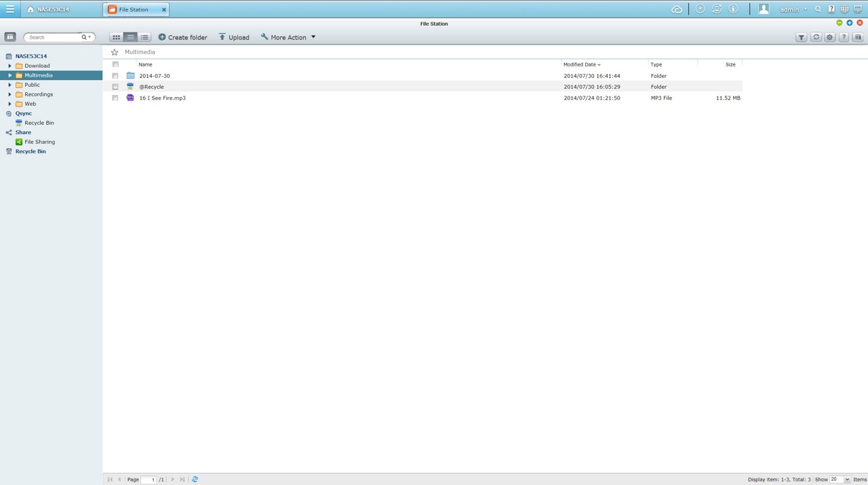868x485 pixels.
Task: Open the cloud service icon
Action: tap(677, 9)
